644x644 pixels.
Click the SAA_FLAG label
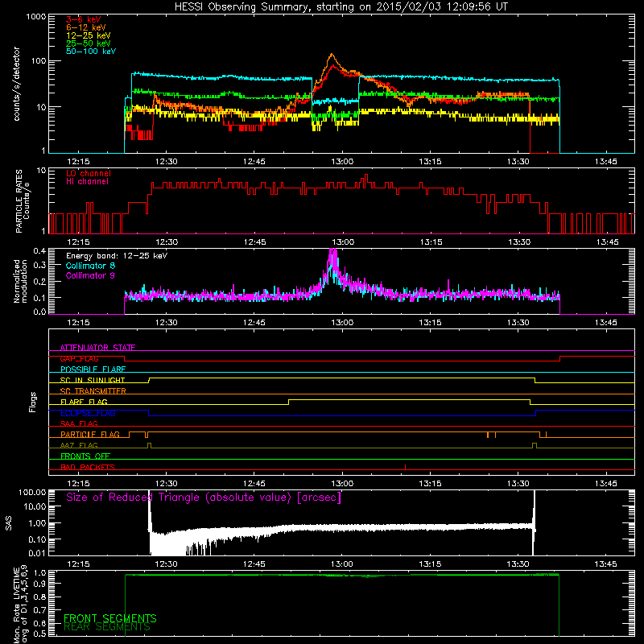click(x=79, y=423)
